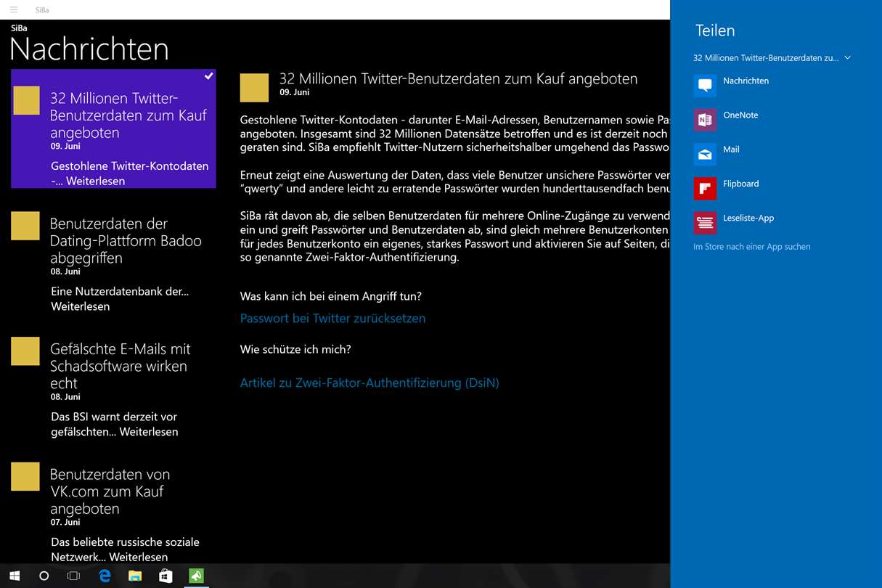Share via the Leseliste-App icon

click(x=705, y=222)
